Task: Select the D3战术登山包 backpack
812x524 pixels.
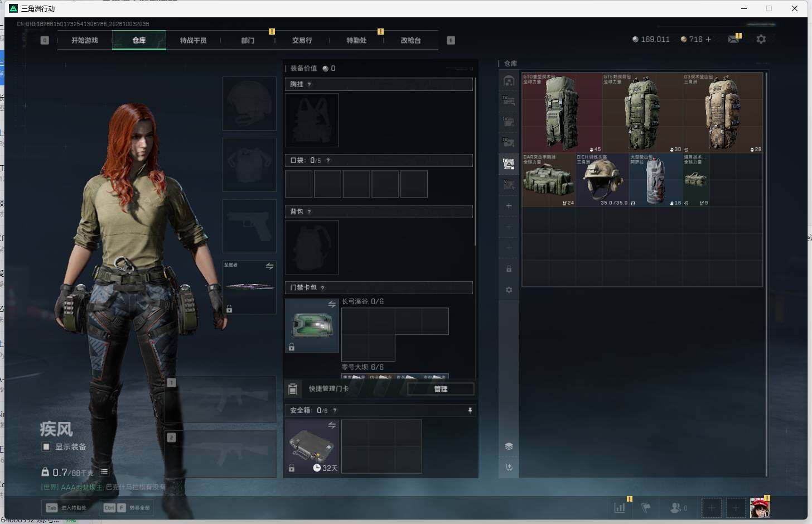Action: click(723, 113)
